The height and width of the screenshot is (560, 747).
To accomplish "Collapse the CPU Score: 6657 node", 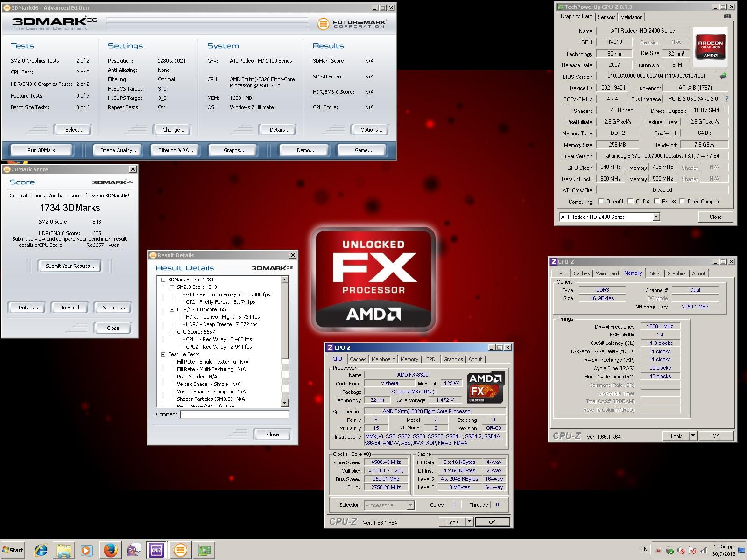I will [172, 332].
